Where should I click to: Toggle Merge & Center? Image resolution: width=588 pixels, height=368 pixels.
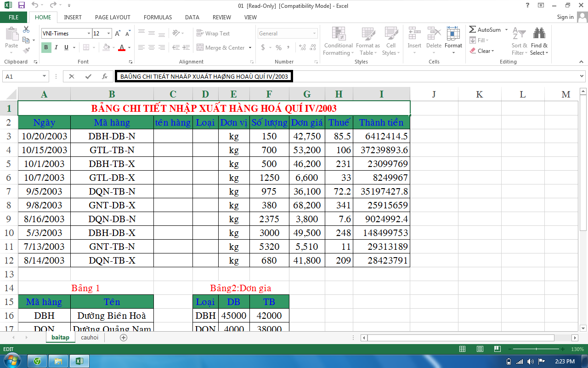tap(220, 47)
